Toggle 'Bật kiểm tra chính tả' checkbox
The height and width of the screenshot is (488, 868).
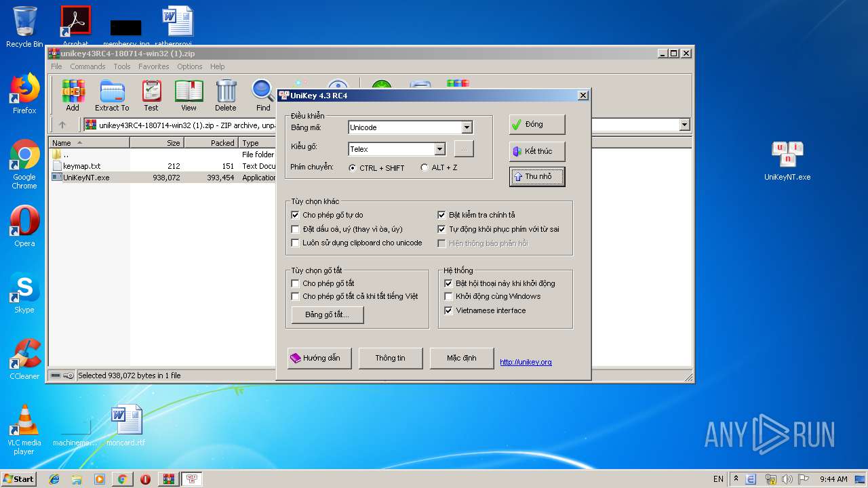pyautogui.click(x=441, y=215)
